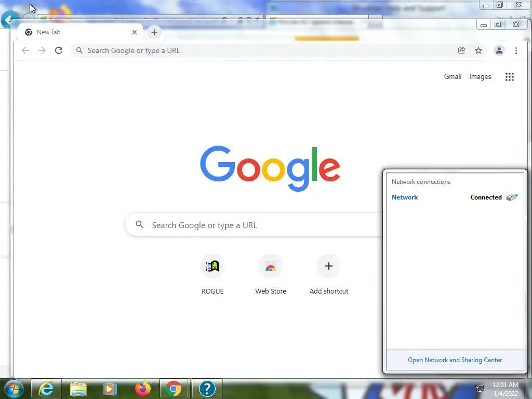Open Windows Explorer from the taskbar
532x399 pixels.
[78, 389]
